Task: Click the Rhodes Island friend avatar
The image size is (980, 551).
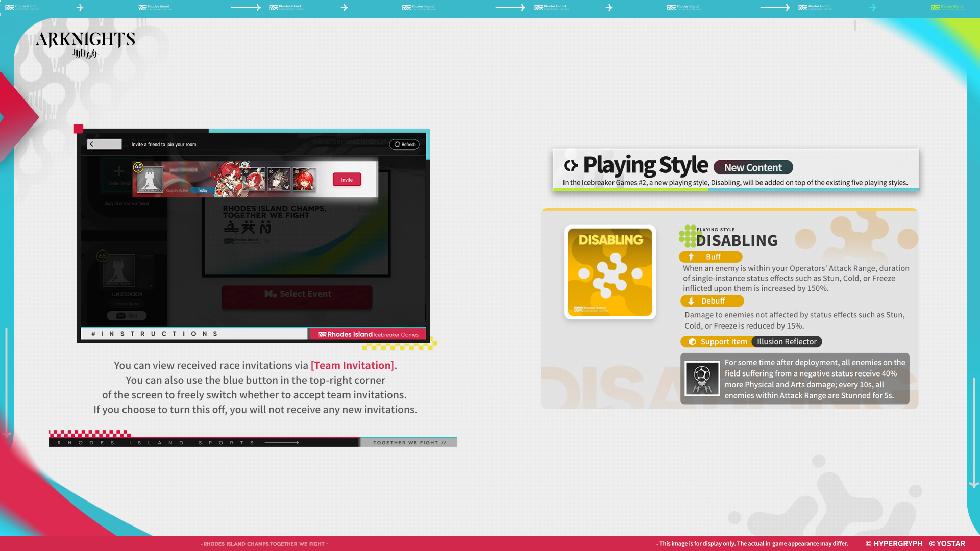Action: (x=150, y=180)
